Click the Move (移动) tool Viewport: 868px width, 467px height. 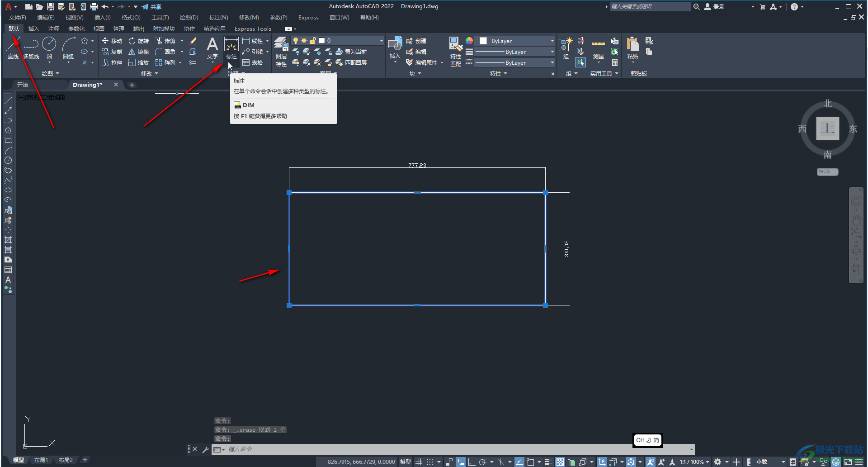point(112,41)
